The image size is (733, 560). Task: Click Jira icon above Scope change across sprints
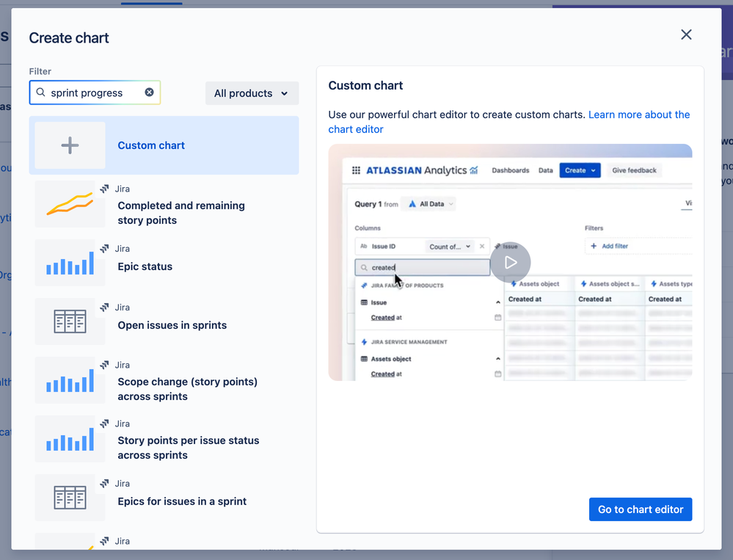pyautogui.click(x=104, y=365)
